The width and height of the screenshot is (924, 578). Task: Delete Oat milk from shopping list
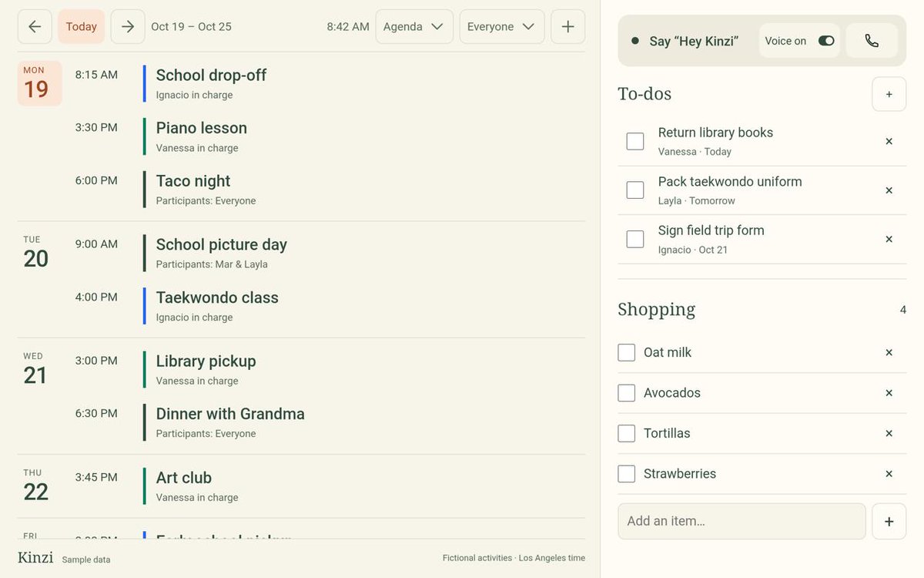tap(889, 352)
